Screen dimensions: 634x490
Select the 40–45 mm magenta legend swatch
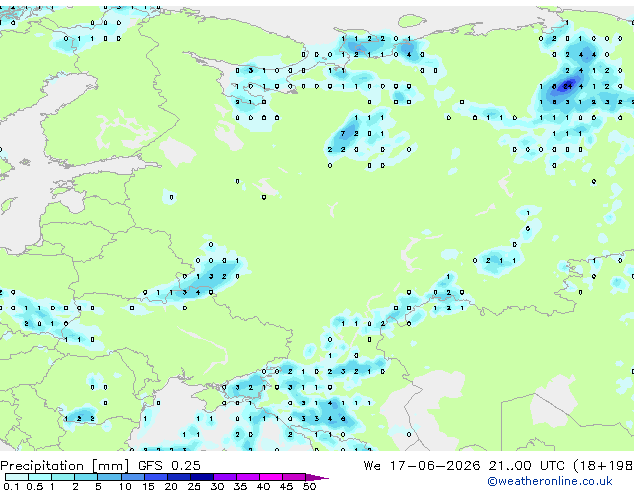[271, 477]
